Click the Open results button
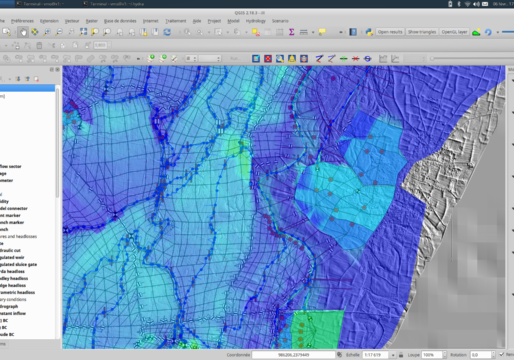 [390, 32]
